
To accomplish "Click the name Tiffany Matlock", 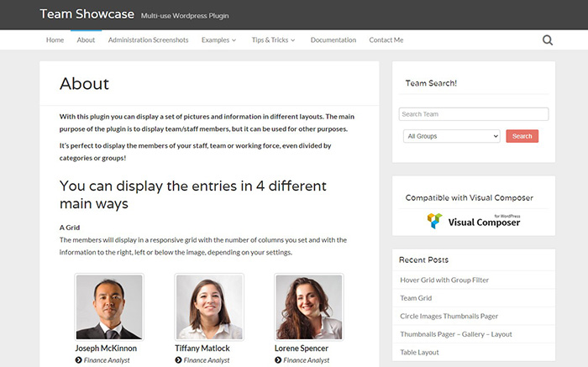I will pyautogui.click(x=202, y=349).
